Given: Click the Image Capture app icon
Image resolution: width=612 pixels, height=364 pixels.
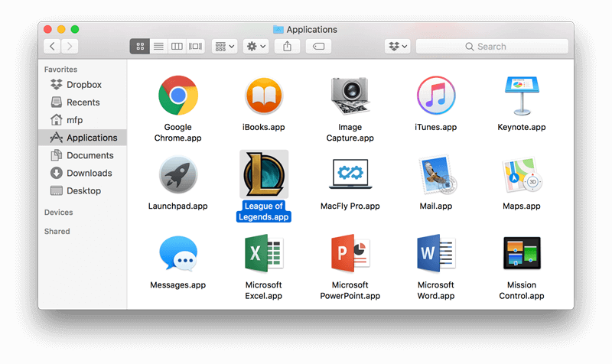Looking at the screenshot, I should click(350, 96).
